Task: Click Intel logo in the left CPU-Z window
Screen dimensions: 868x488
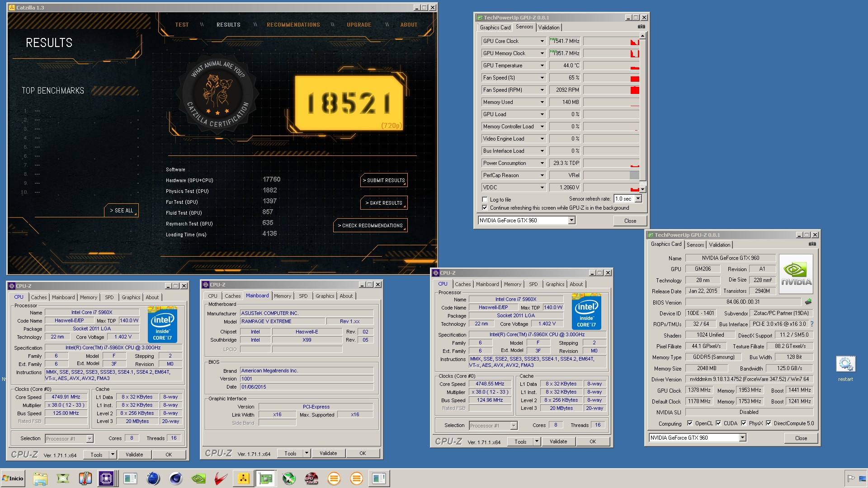Action: click(162, 324)
